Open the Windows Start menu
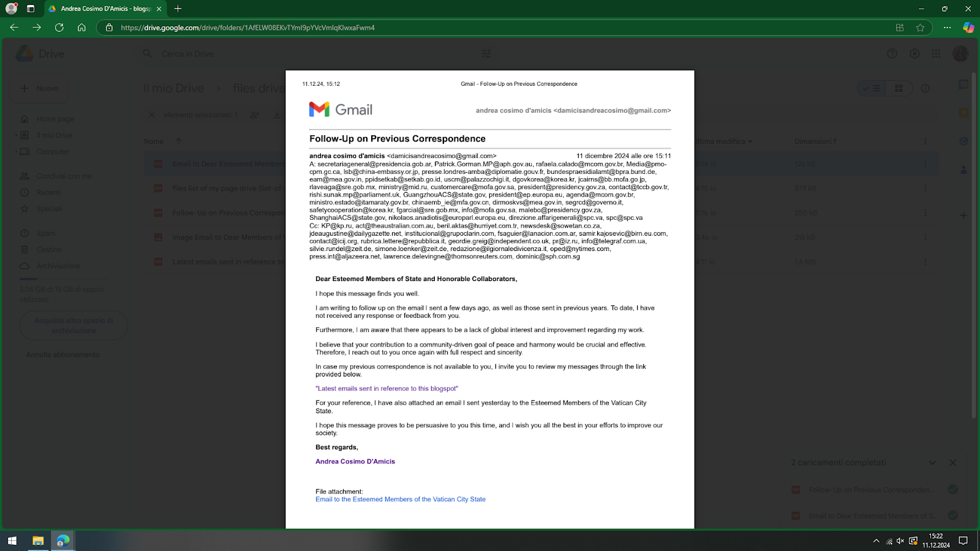The width and height of the screenshot is (980, 551). click(12, 541)
